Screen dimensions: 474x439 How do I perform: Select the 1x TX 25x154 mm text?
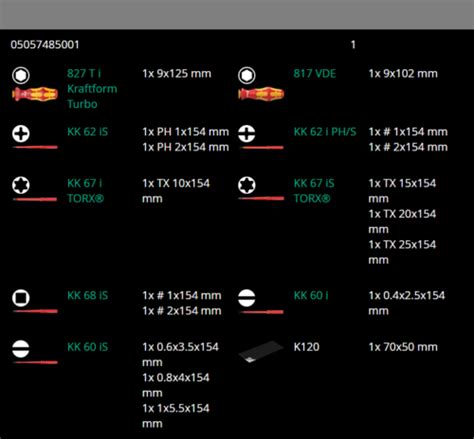point(402,252)
